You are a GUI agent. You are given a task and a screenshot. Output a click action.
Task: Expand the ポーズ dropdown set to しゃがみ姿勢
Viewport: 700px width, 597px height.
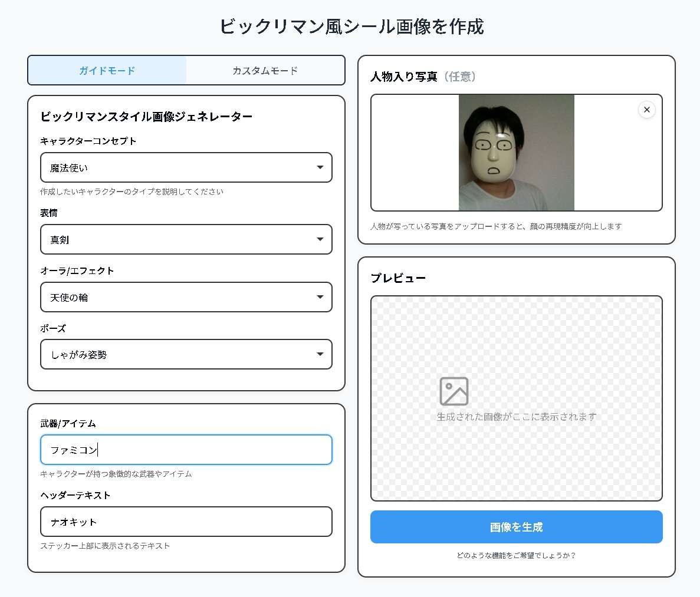point(186,355)
